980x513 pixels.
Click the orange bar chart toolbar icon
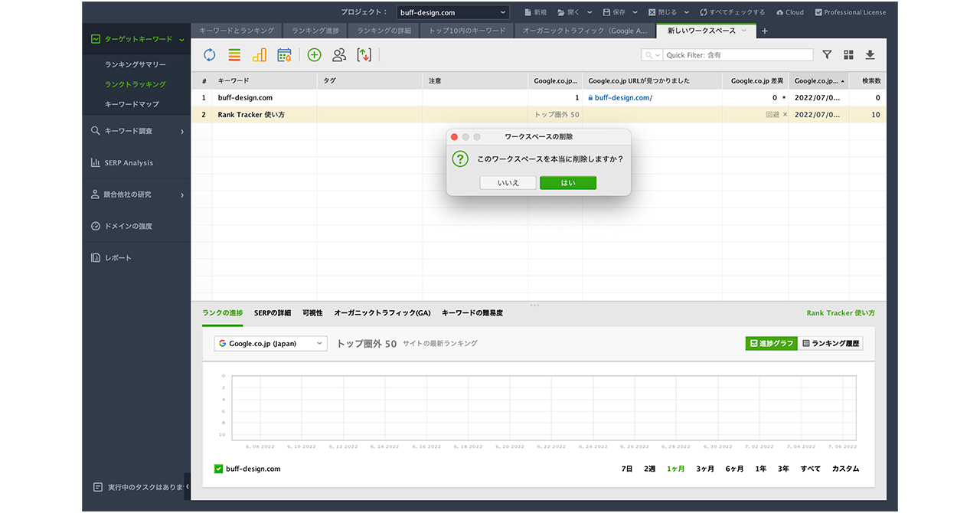click(x=260, y=55)
